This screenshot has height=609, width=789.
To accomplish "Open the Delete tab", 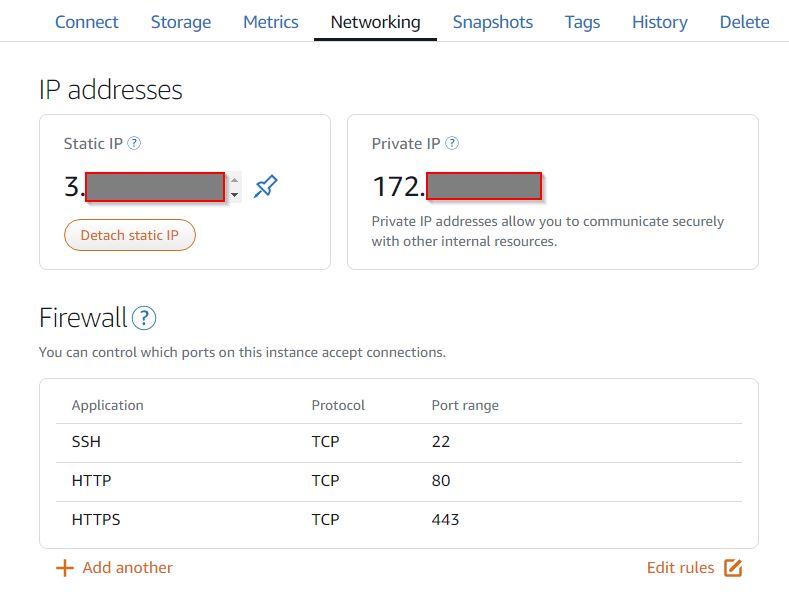I will (x=744, y=22).
